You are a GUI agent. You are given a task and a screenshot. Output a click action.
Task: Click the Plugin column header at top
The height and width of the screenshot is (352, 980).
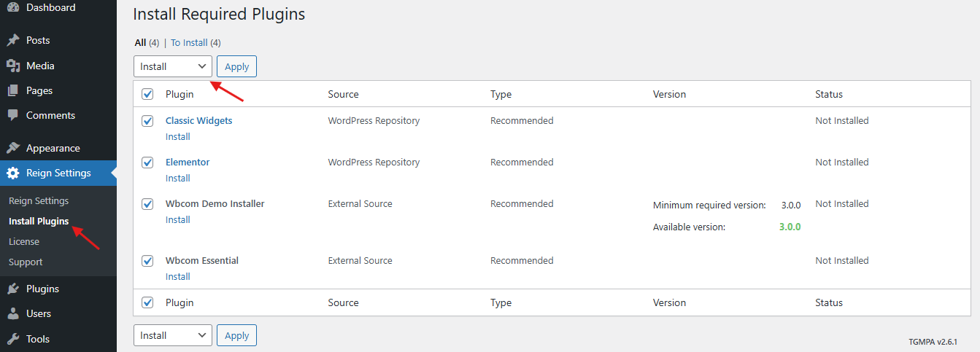click(180, 94)
